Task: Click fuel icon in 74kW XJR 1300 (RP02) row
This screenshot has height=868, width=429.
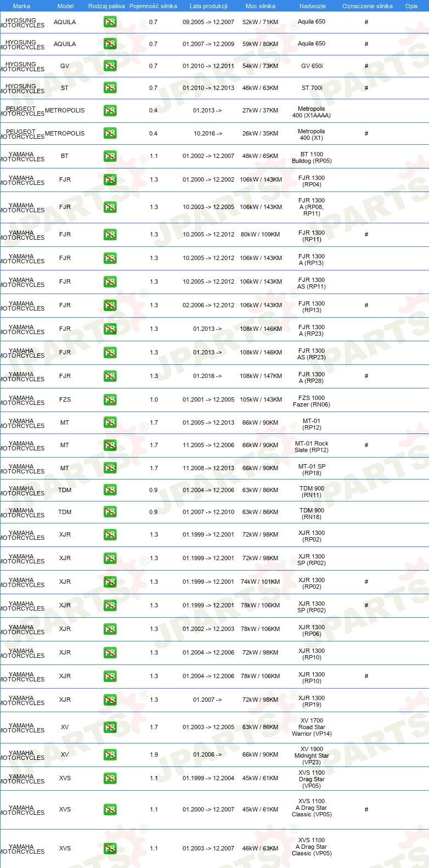Action: click(110, 582)
